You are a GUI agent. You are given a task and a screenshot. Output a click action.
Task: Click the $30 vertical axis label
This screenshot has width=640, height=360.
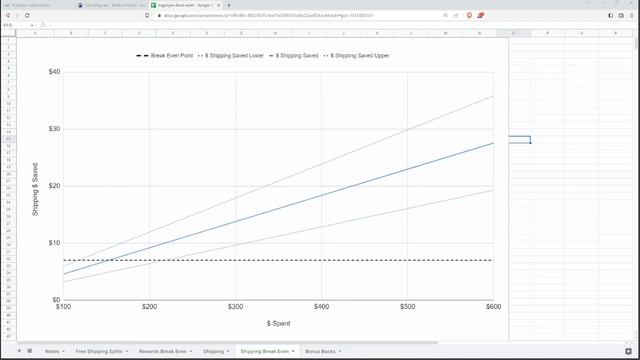[54, 129]
